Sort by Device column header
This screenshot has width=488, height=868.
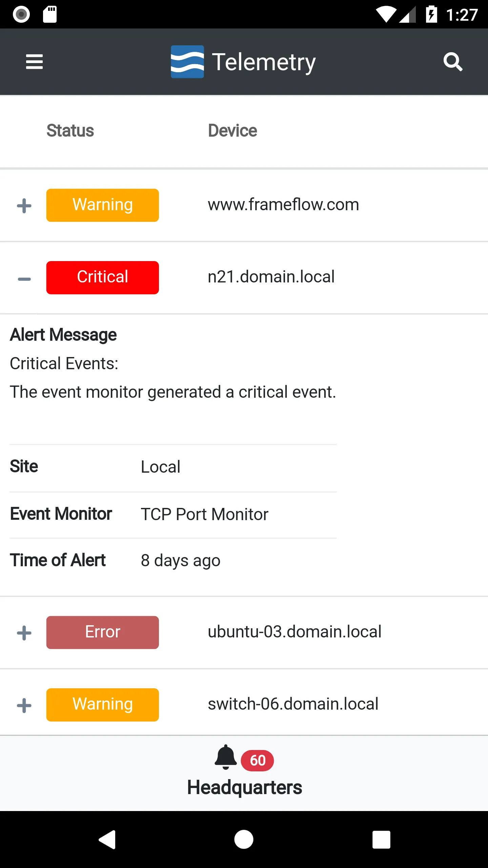[232, 131]
